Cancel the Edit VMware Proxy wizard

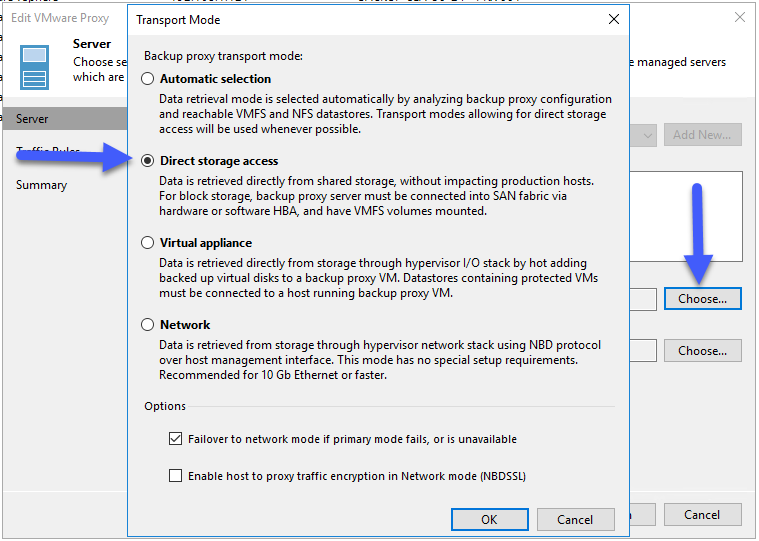(702, 514)
